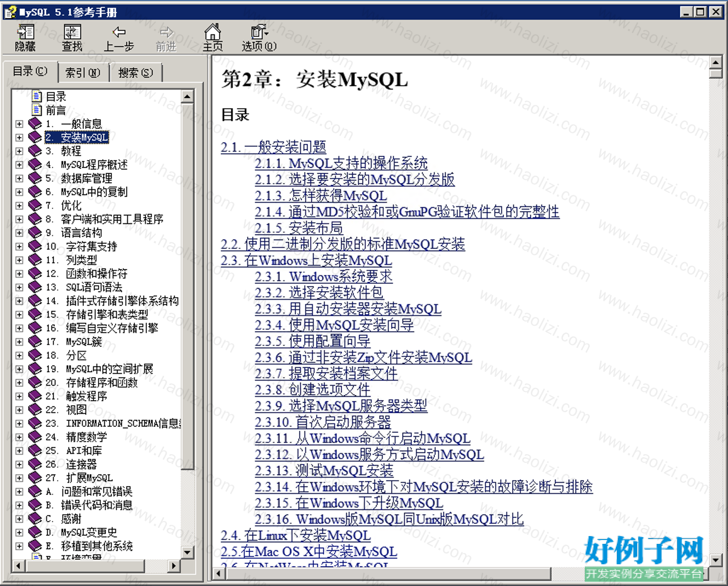This screenshot has height=586, width=728.
Task: Open link 2.1.1. MySQL支持的操作系统
Action: pos(341,163)
